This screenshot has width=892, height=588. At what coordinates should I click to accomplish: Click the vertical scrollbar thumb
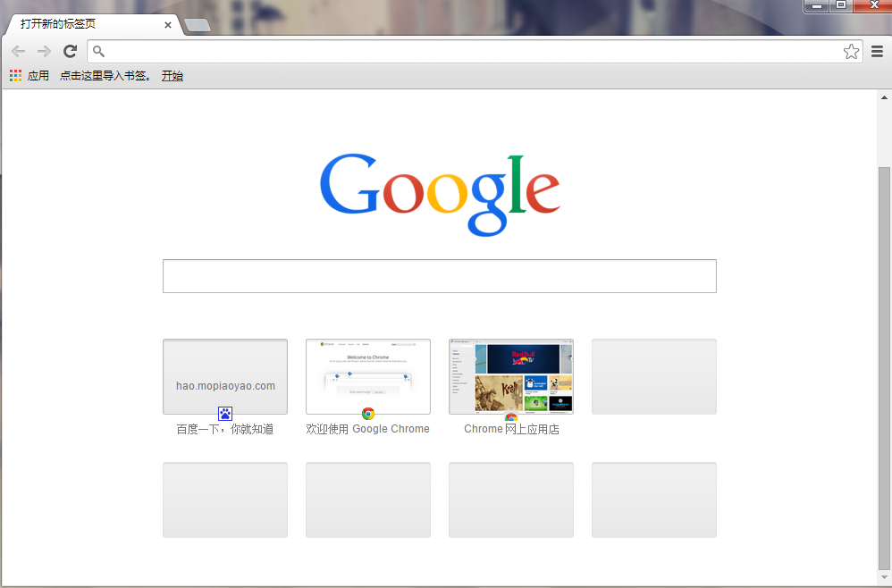pos(884,368)
